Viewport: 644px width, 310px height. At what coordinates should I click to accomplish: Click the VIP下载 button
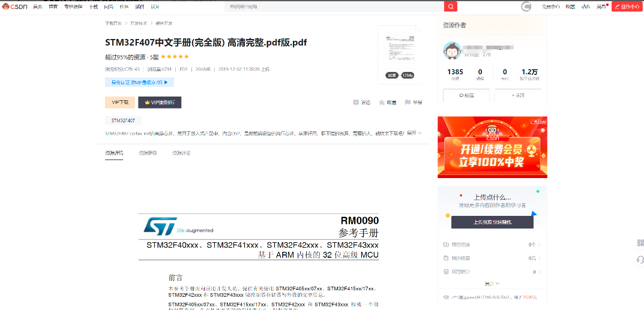(120, 103)
